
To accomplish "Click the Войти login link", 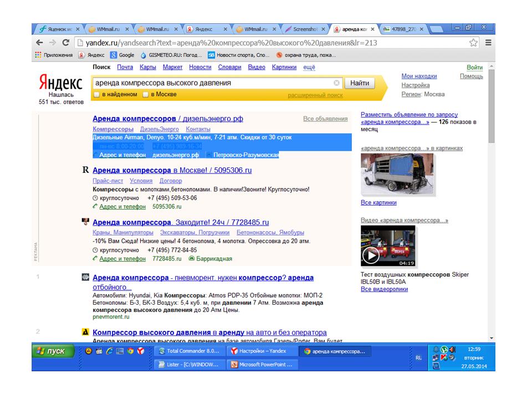I will pos(474,68).
